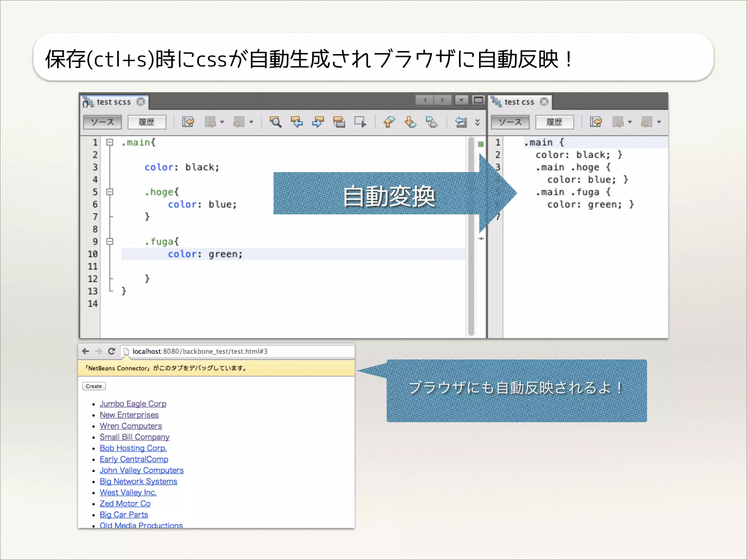Click the localhost URL address bar

click(237, 351)
